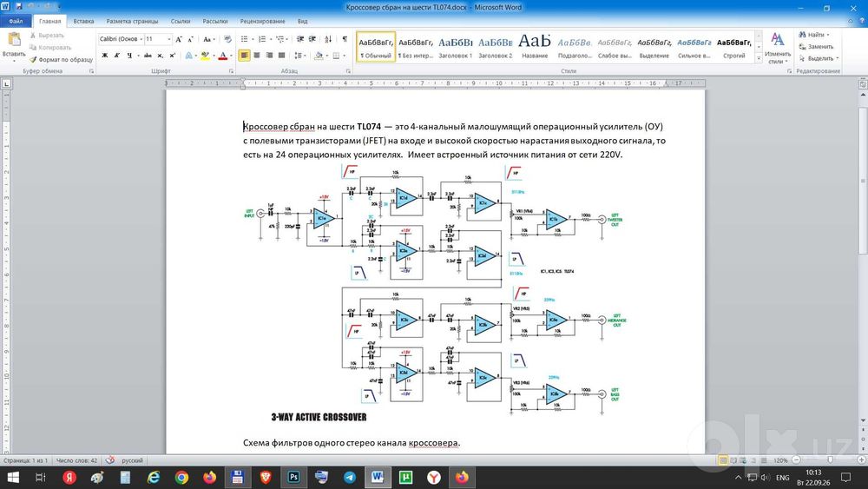Toggle align text left
868x489 pixels.
point(244,56)
